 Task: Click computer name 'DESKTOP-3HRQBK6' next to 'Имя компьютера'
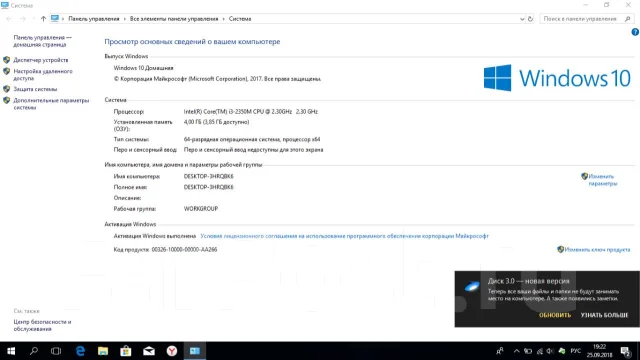click(x=209, y=176)
